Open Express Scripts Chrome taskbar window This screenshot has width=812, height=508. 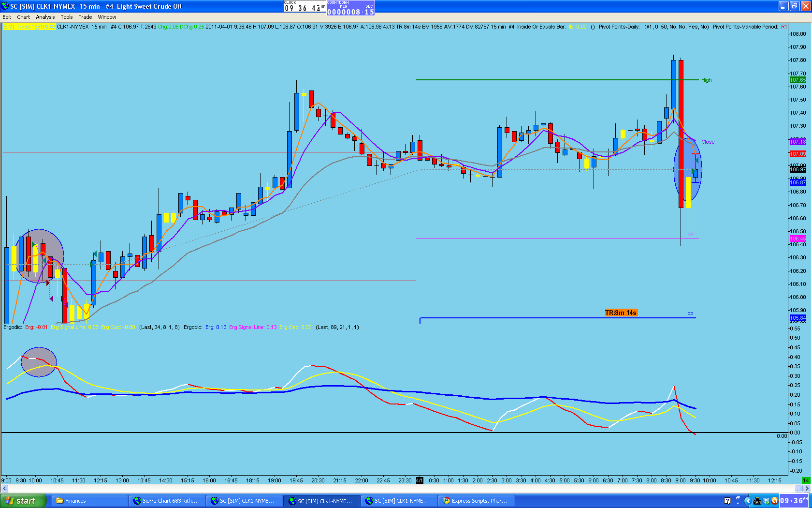[x=476, y=501]
